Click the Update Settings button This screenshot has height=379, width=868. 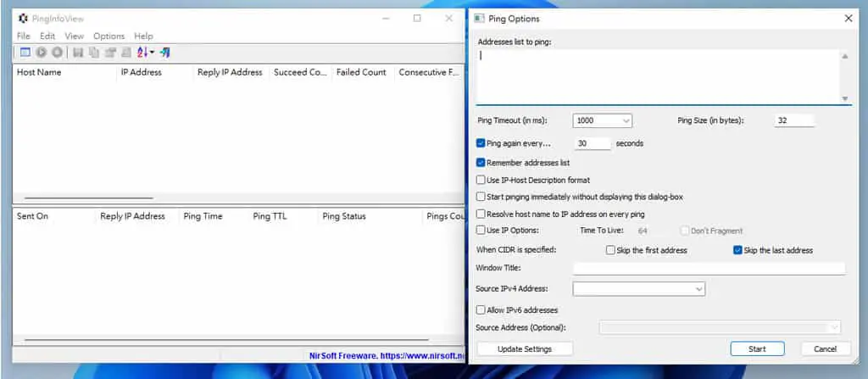[525, 348]
